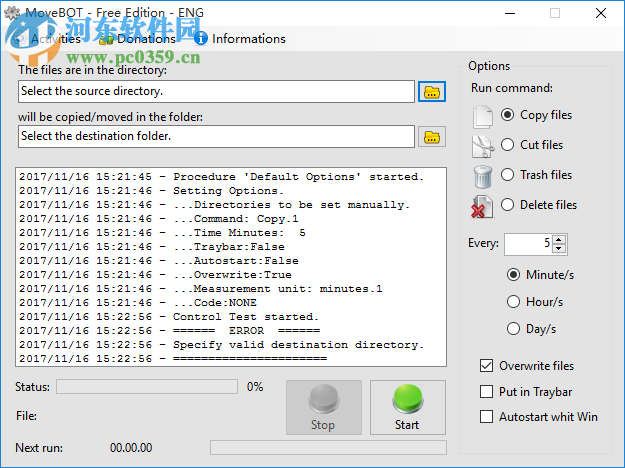The height and width of the screenshot is (468, 625).
Task: Browse for the destination folder icon
Action: click(x=432, y=137)
